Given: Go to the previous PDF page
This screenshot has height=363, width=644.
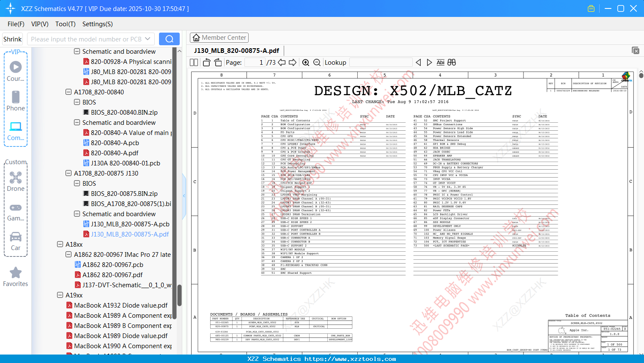Looking at the screenshot, I should coord(282,63).
